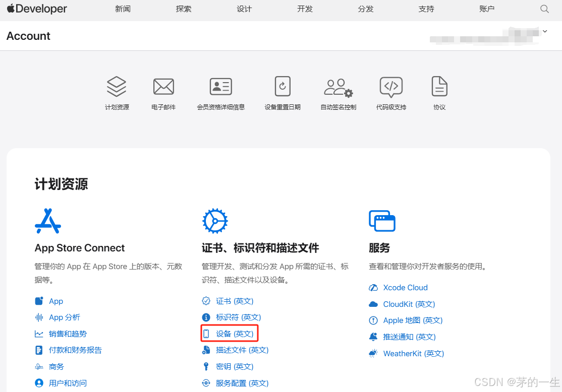Viewport: 562px width, 392px height.
Task: Expand the account name dropdown chevron
Action: tap(545, 32)
